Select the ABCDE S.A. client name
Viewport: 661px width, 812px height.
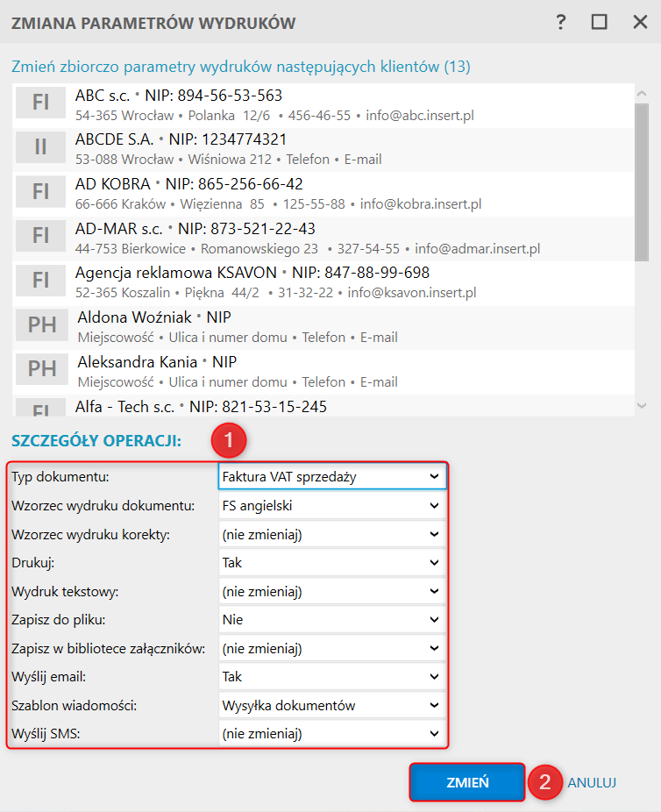(114, 139)
